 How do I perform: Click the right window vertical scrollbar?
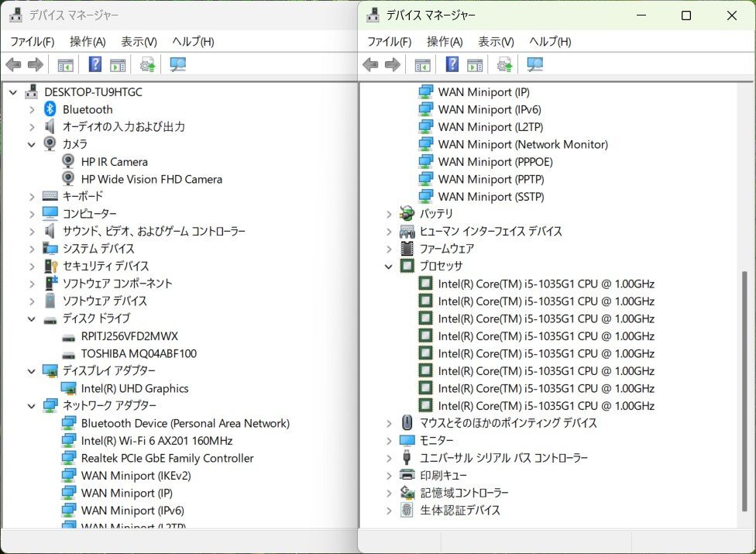click(744, 391)
